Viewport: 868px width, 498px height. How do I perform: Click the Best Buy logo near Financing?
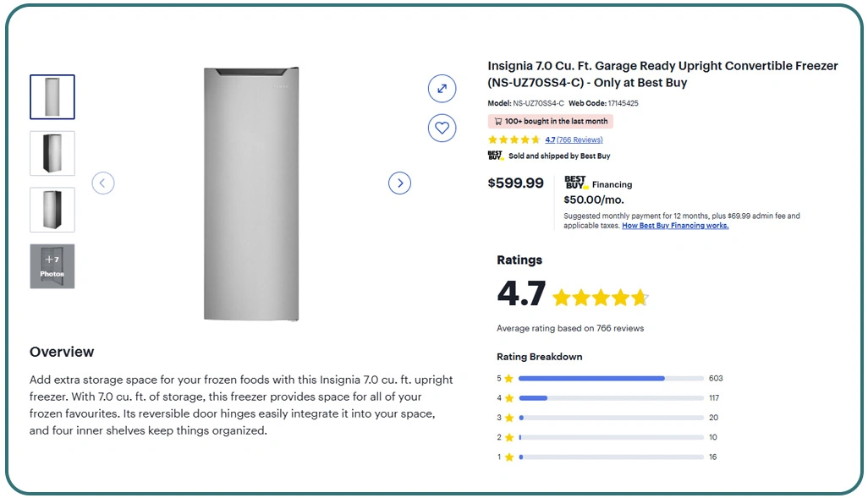pyautogui.click(x=576, y=183)
